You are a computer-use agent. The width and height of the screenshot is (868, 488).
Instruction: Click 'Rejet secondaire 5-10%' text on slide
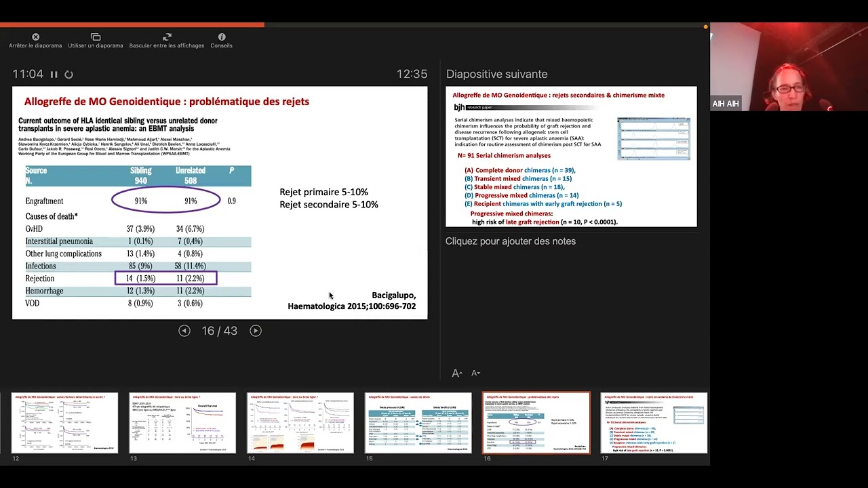pyautogui.click(x=329, y=205)
